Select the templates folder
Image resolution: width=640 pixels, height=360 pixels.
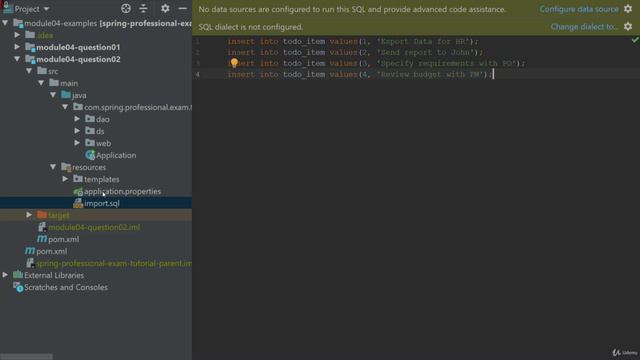tap(102, 180)
